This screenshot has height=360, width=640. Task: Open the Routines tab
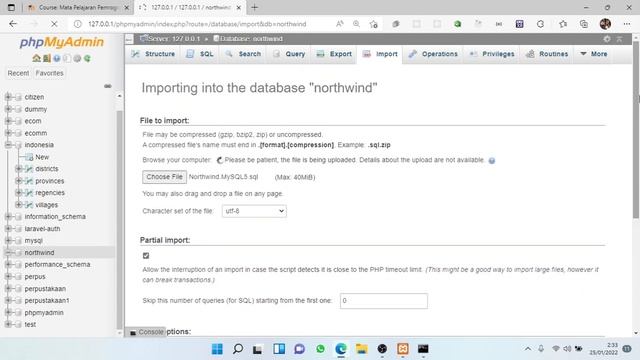pyautogui.click(x=547, y=54)
